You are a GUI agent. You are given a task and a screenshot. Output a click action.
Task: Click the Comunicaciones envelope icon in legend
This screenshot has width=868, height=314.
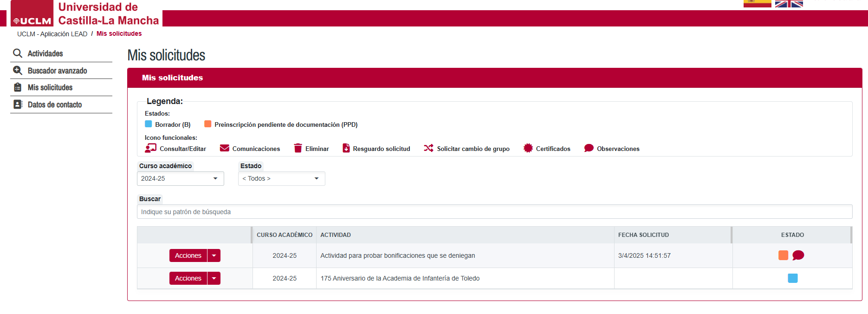225,148
